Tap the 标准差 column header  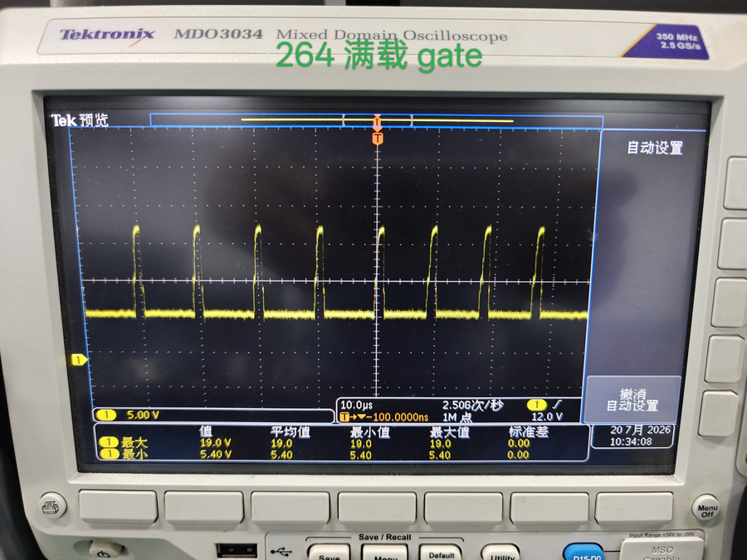tap(529, 432)
